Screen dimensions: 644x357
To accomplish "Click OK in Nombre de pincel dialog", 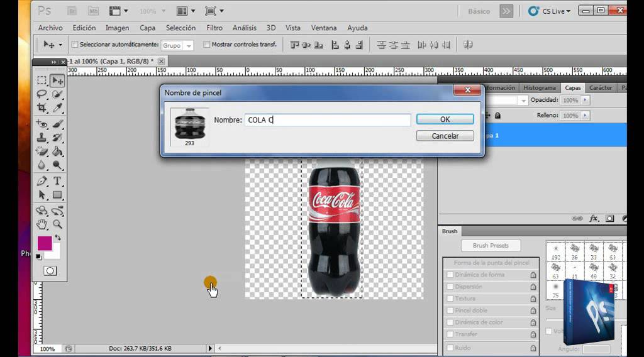I will [x=445, y=119].
